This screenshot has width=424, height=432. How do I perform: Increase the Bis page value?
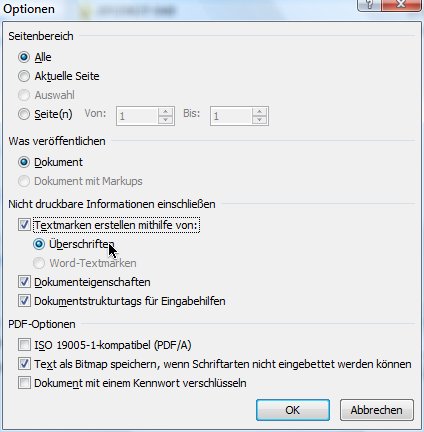pyautogui.click(x=259, y=112)
